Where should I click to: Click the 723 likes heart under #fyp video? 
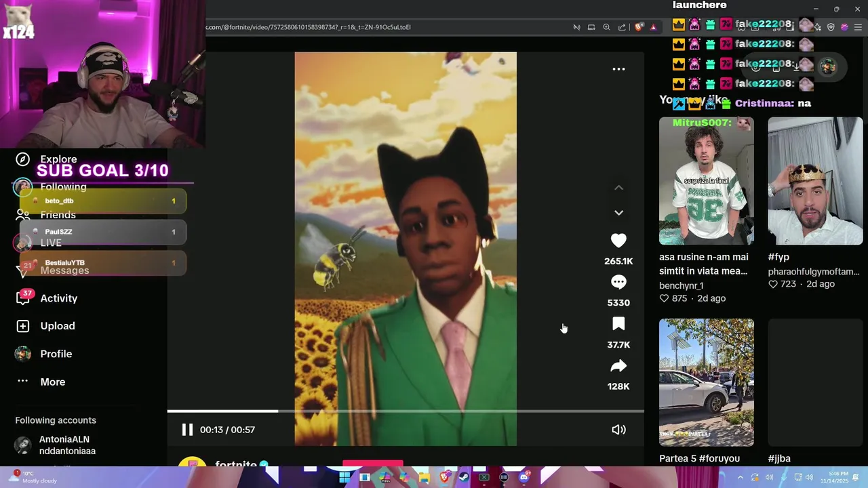(x=772, y=284)
